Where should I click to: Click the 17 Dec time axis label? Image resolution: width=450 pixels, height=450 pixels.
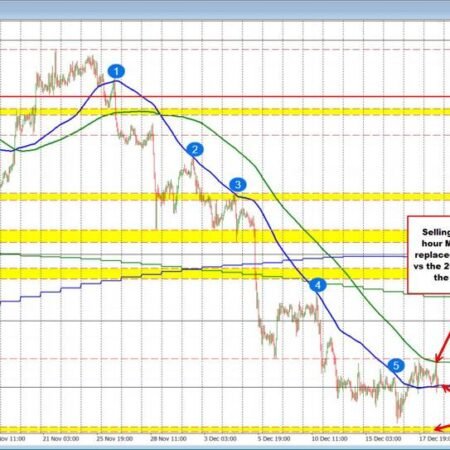(x=434, y=439)
